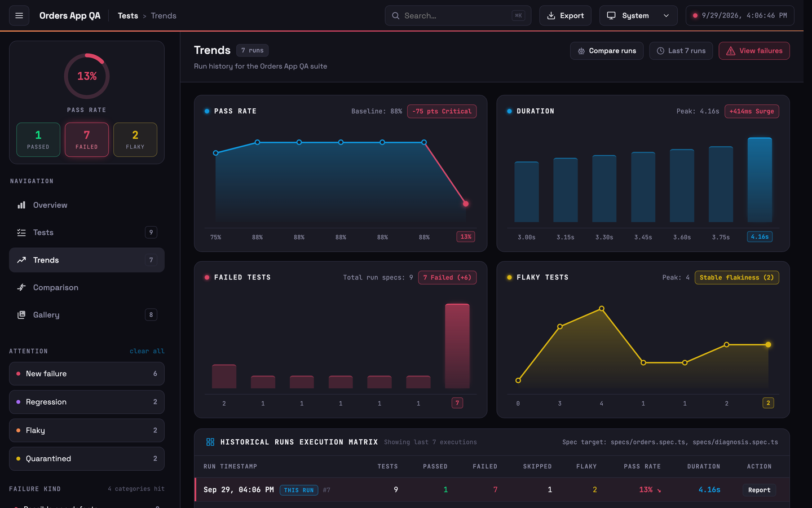Image resolution: width=812 pixels, height=508 pixels.
Task: Filter by New failure attention item
Action: click(x=87, y=374)
